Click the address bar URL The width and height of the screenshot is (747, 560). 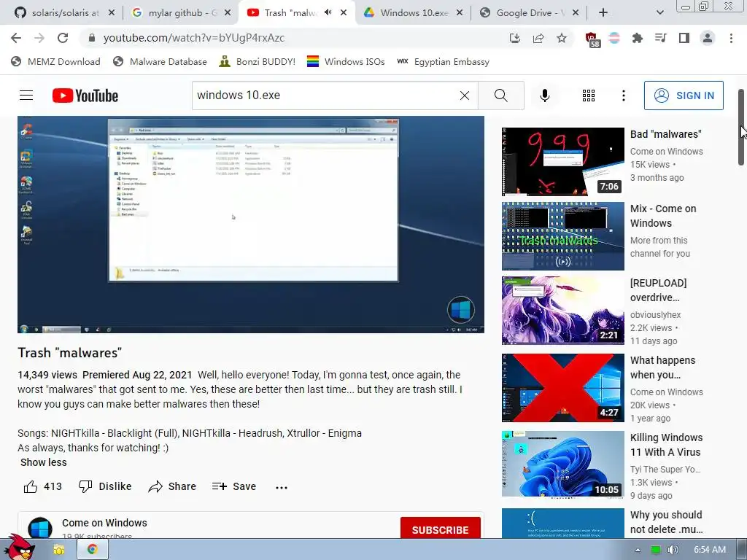pyautogui.click(x=194, y=38)
